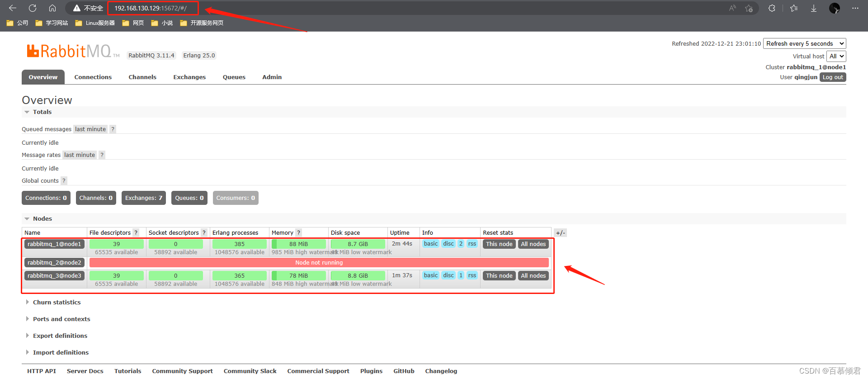This screenshot has width=868, height=379.
Task: Switch to the Channels tab
Action: coord(142,77)
